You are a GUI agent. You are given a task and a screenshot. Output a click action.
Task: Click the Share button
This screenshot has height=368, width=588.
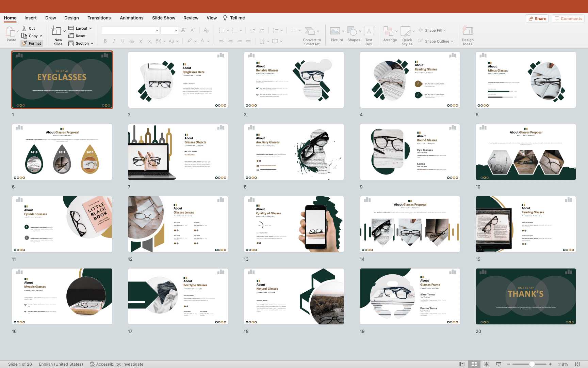pyautogui.click(x=537, y=18)
